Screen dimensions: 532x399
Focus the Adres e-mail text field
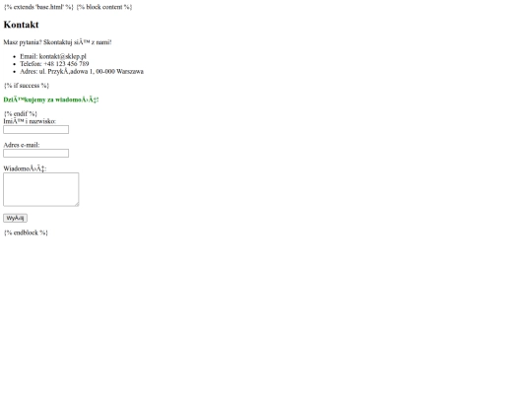(x=36, y=153)
